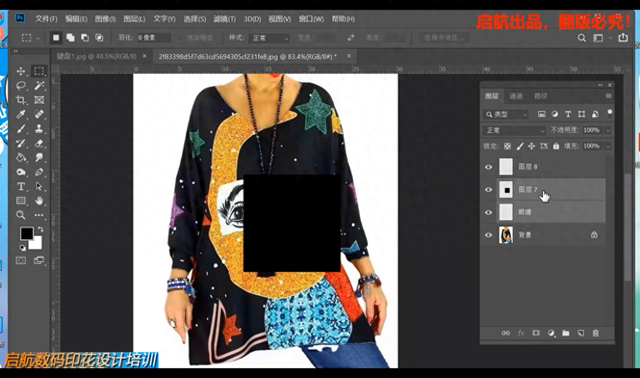Select the Path Selection arrow tool
Screen dimensions: 640x378
[39, 187]
